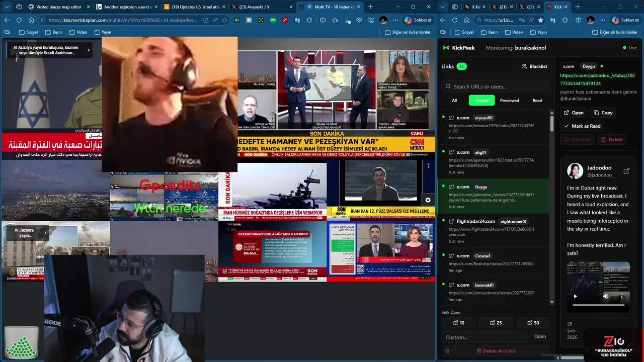The height and width of the screenshot is (362, 644).
Task: Expand Video bookmarks folder in left browser
Action: coord(78,32)
